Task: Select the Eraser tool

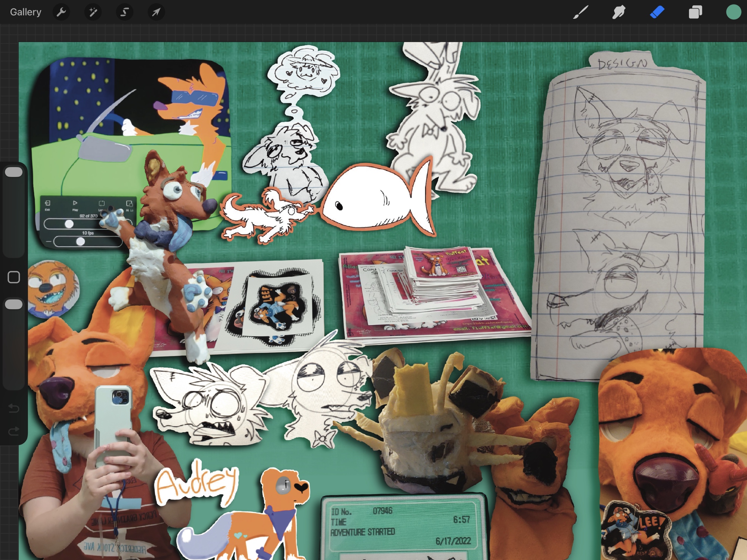Action: coord(657,12)
